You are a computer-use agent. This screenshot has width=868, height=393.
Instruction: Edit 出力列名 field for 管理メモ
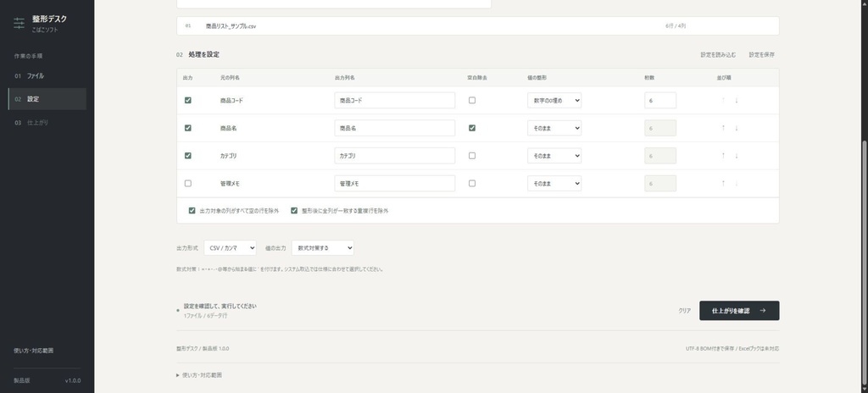click(395, 183)
